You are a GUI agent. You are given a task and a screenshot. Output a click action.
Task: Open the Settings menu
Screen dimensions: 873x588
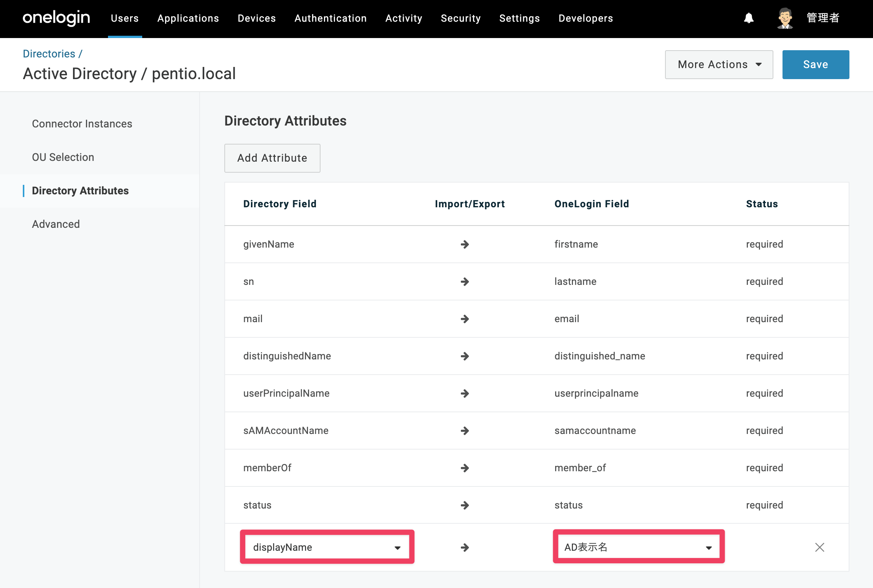(519, 18)
